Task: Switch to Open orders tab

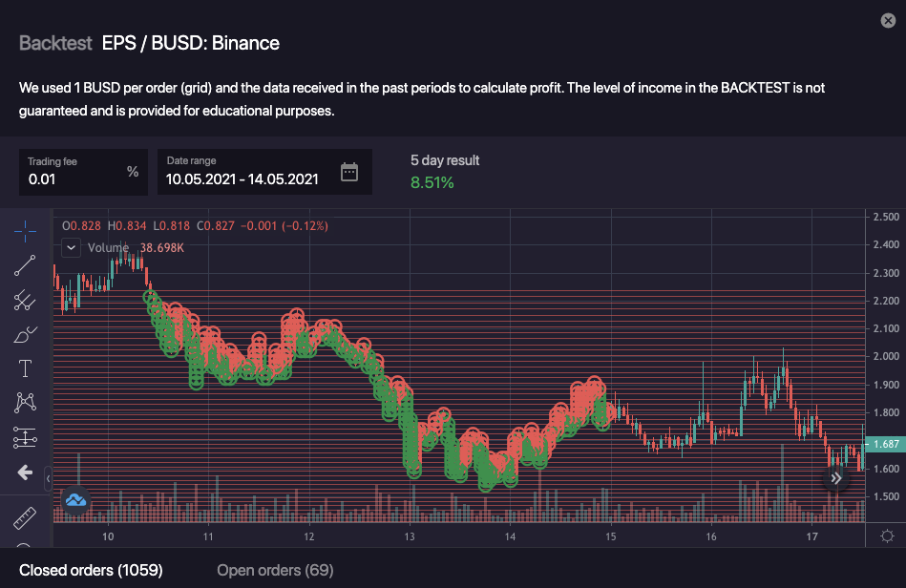Action: tap(275, 570)
